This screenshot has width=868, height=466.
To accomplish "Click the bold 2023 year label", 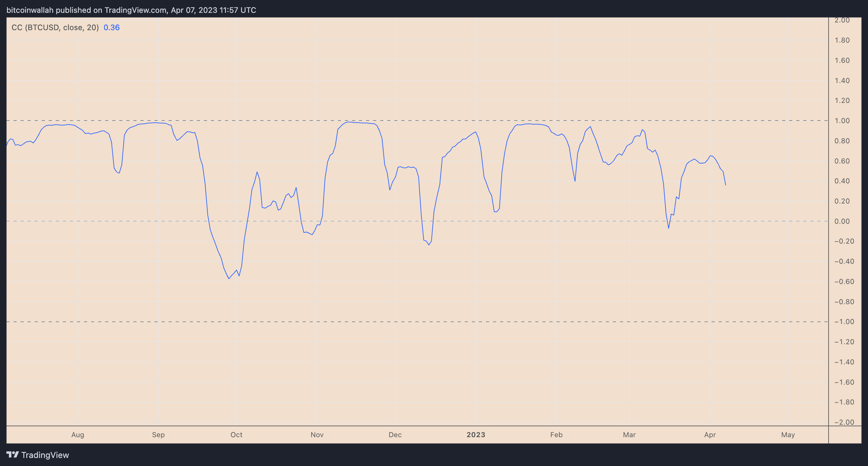I will pos(476,435).
